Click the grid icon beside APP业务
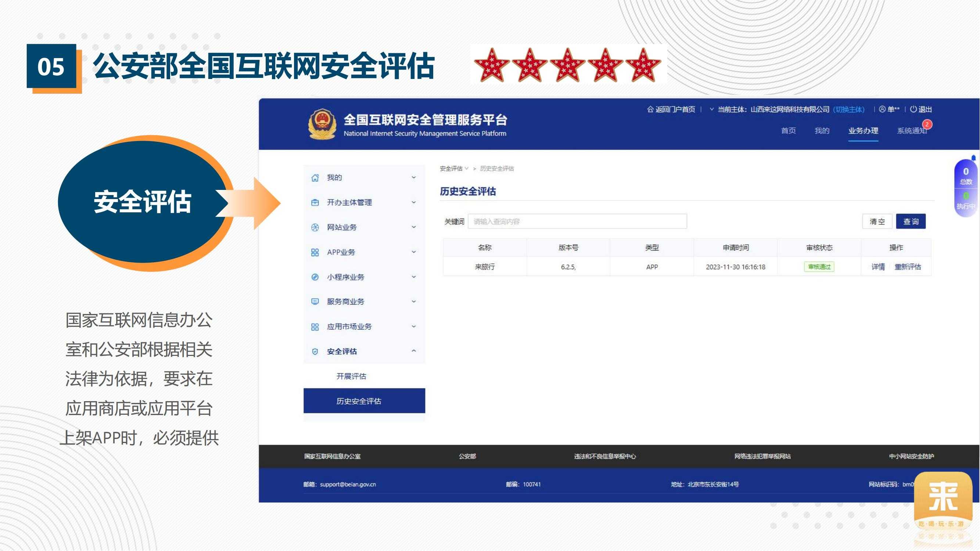 pyautogui.click(x=315, y=252)
